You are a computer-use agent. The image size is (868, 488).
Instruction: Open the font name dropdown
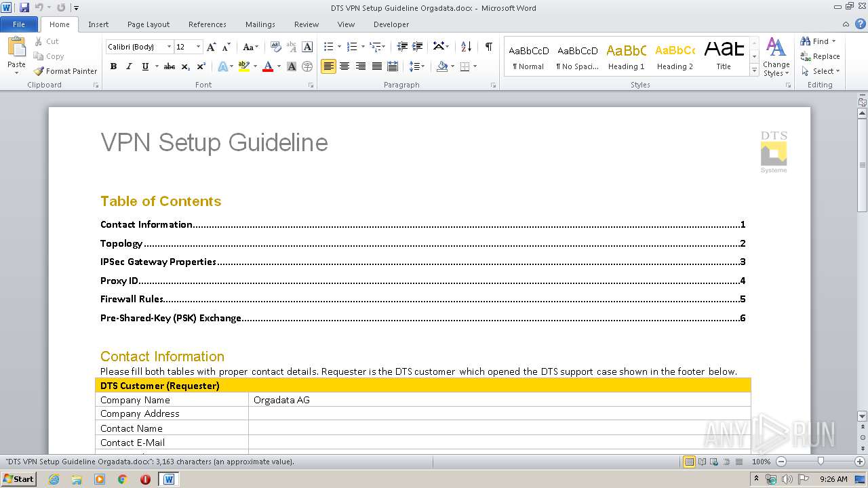click(169, 47)
